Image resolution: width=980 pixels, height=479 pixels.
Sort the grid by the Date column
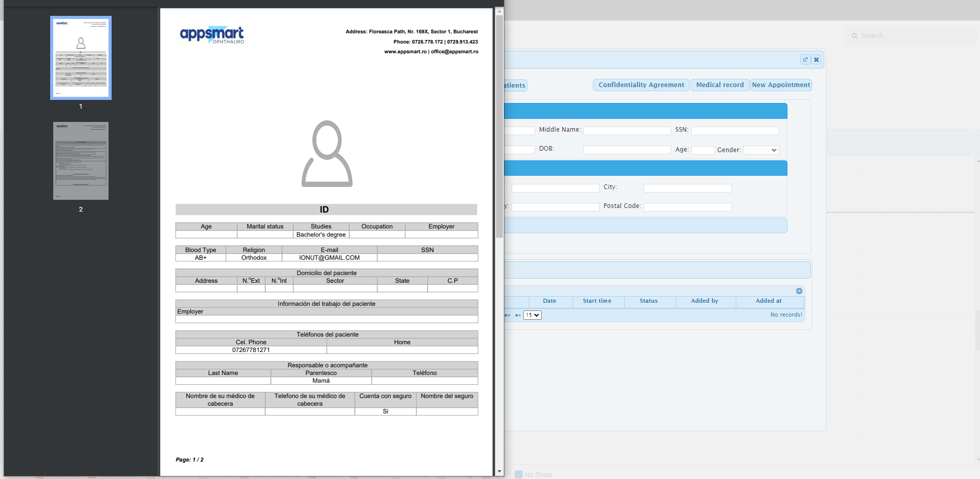pos(550,301)
